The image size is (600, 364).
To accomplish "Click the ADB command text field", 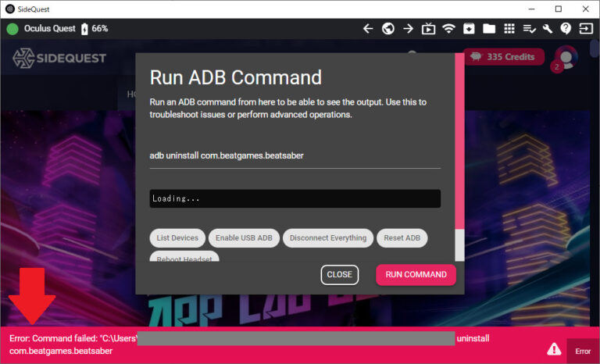I will 295,155.
